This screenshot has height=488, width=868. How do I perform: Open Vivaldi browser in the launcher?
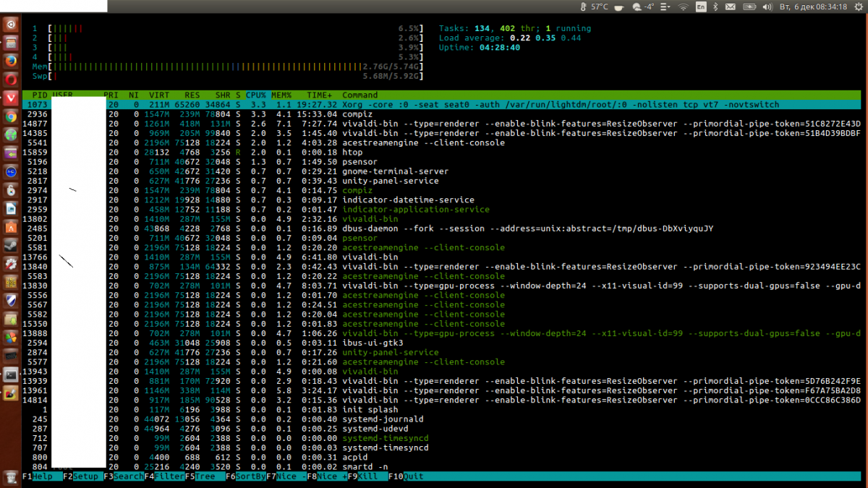pyautogui.click(x=11, y=98)
